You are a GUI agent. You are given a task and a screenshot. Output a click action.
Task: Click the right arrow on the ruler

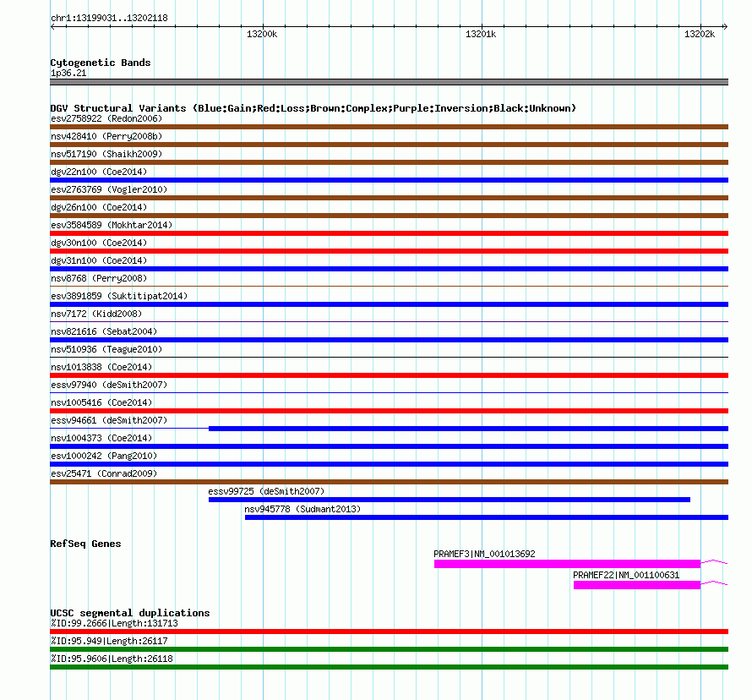(725, 26)
